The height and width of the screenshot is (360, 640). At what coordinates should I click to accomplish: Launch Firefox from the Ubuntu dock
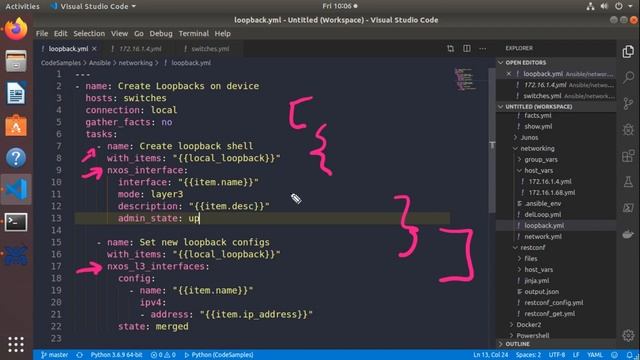point(16,29)
